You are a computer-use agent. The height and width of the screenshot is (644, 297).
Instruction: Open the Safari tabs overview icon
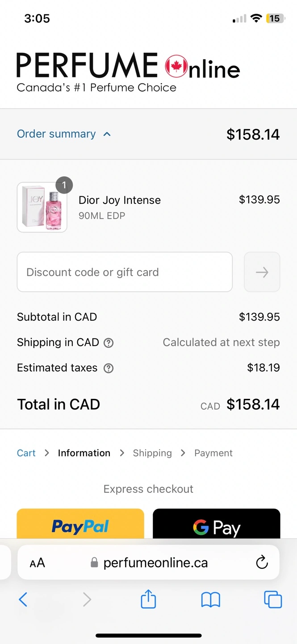coord(273,599)
